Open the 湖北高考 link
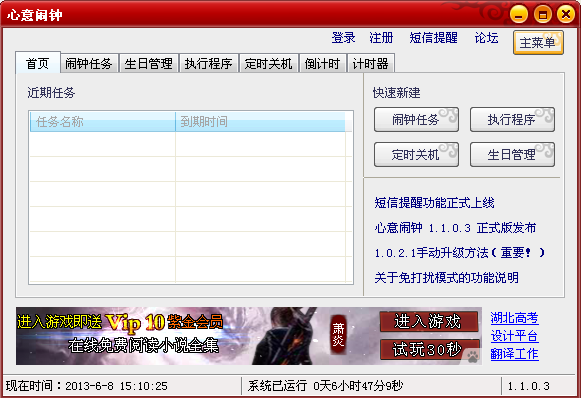Viewport: 581px width, 398px height. click(x=515, y=318)
